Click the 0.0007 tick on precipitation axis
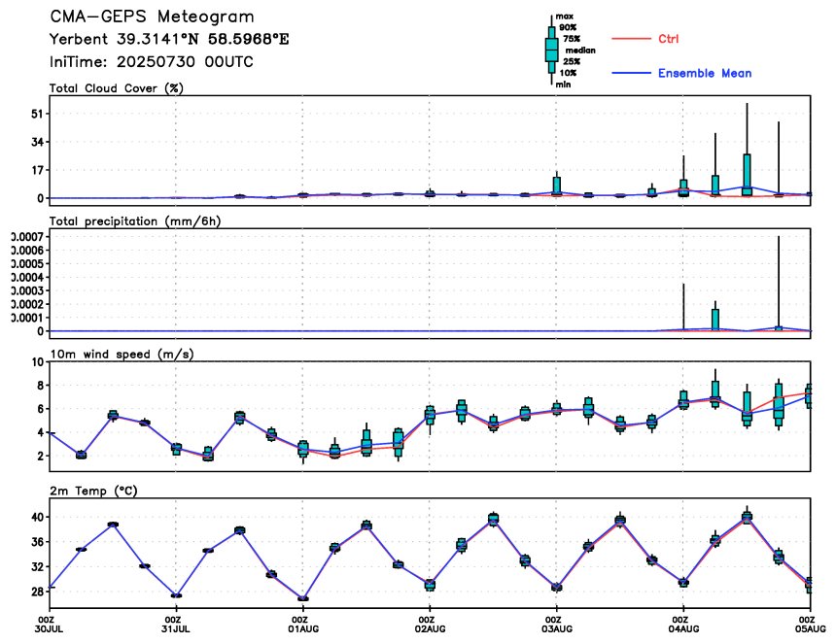Viewport: 836px width, 644px height. click(x=28, y=236)
